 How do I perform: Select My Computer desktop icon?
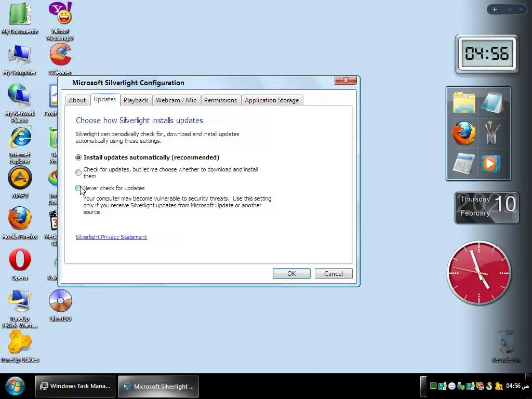[20, 60]
